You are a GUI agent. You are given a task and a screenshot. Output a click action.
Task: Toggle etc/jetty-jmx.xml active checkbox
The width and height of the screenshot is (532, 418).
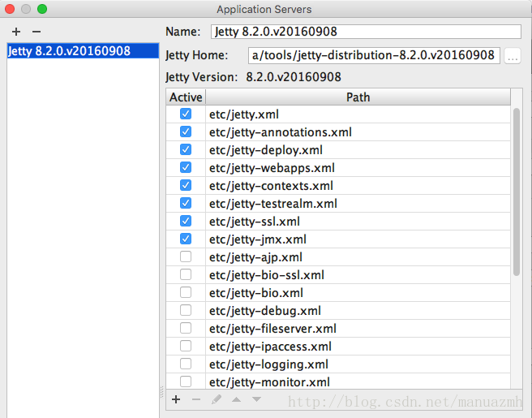(x=186, y=239)
